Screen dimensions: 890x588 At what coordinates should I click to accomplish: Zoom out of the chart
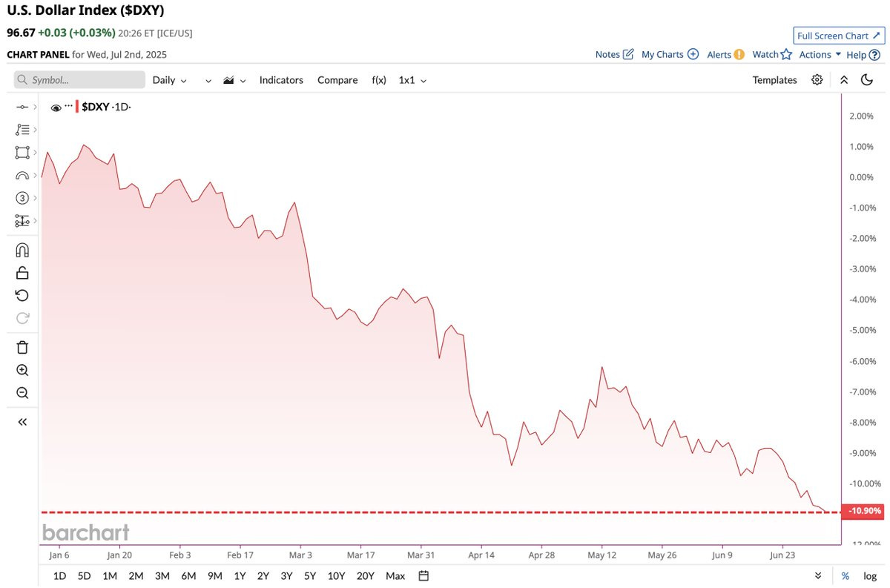[x=22, y=393]
